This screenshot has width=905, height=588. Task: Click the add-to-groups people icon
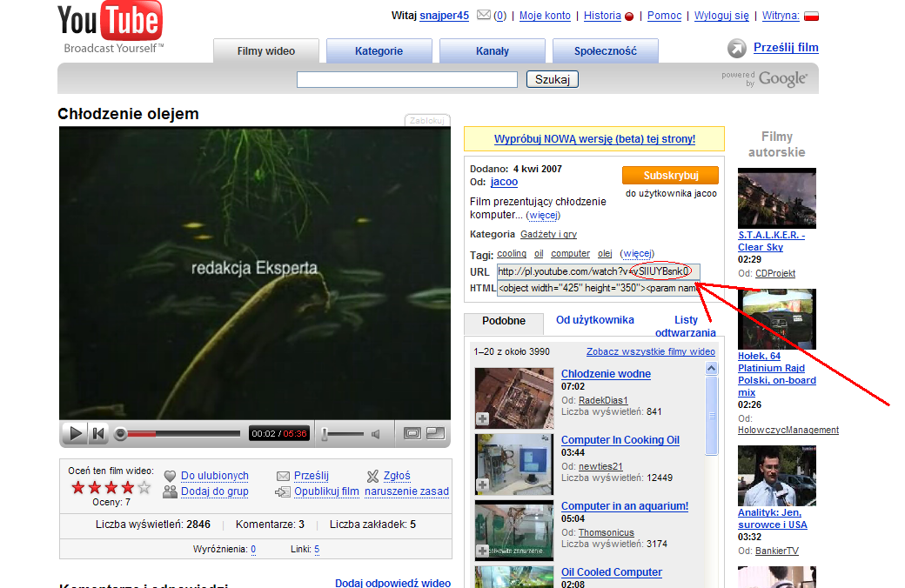pos(170,491)
